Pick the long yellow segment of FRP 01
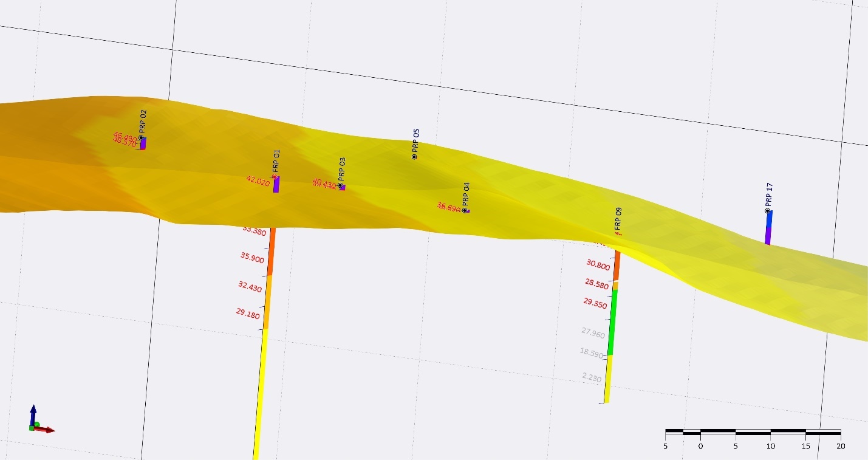 pos(260,394)
